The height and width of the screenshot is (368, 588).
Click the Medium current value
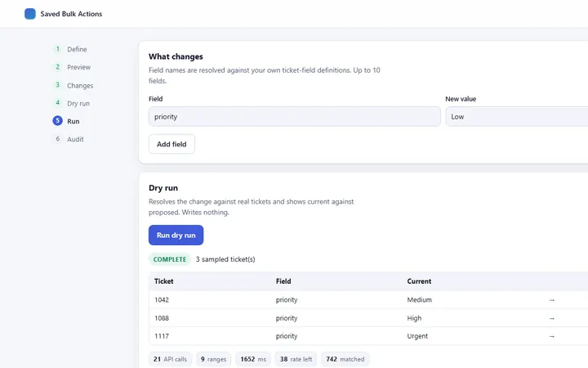420,299
